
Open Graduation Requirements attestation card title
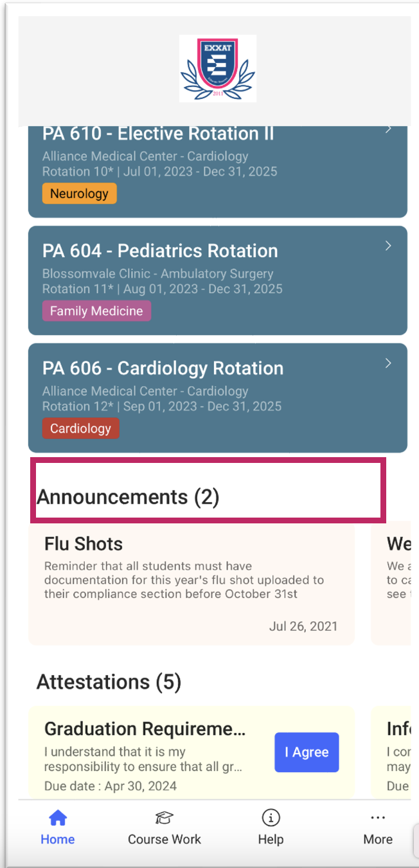point(145,729)
